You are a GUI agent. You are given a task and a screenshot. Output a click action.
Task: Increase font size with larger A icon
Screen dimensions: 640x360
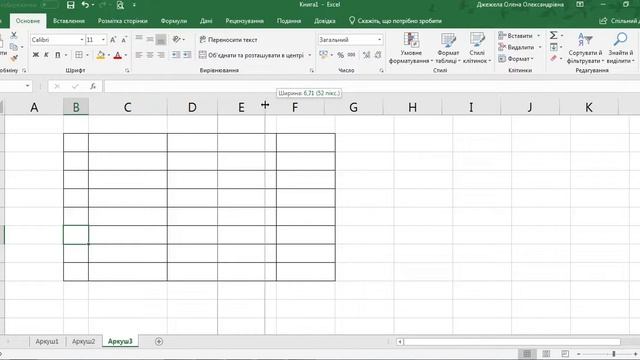pos(113,40)
